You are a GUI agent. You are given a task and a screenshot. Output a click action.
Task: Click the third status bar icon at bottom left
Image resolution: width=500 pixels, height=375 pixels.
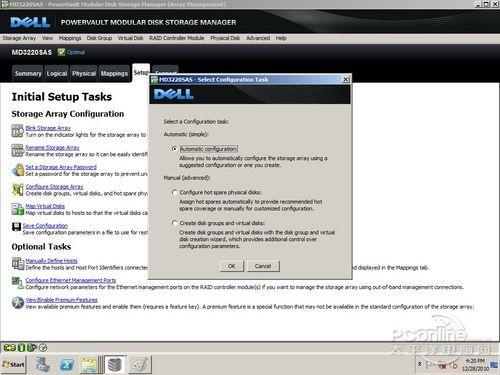pyautogui.click(x=32, y=348)
